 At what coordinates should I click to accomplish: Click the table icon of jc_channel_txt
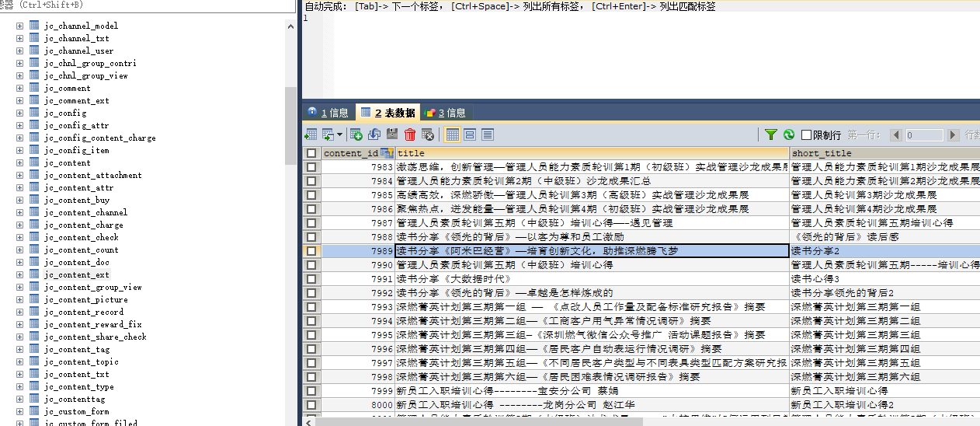click(x=34, y=38)
